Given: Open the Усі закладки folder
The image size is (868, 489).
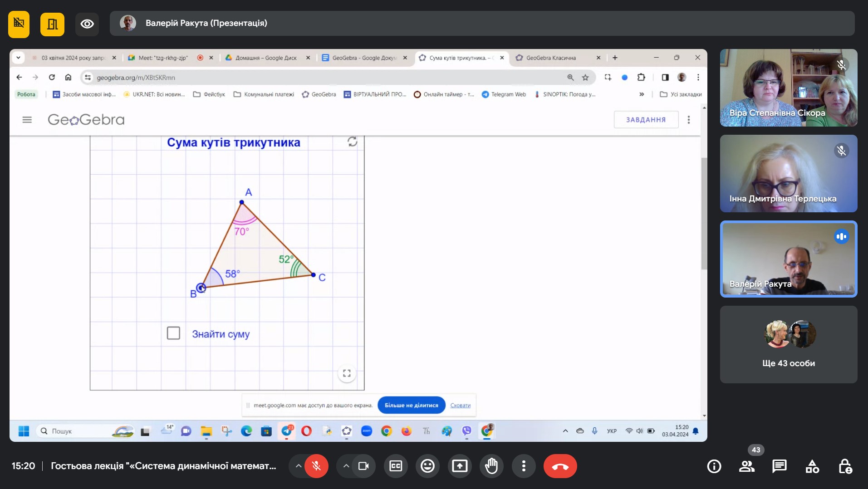Looking at the screenshot, I should pyautogui.click(x=681, y=94).
